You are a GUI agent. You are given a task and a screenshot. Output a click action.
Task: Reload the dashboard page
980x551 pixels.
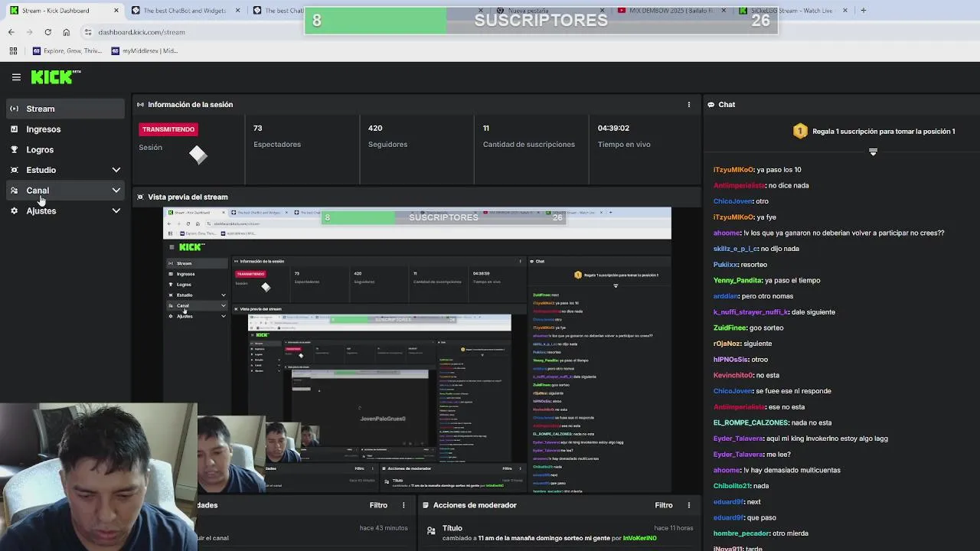[47, 32]
